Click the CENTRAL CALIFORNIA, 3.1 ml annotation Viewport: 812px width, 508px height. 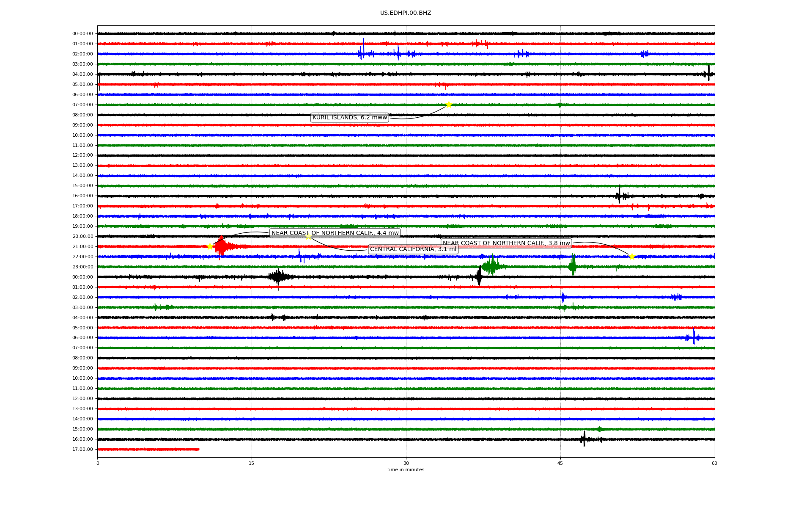[x=413, y=249]
